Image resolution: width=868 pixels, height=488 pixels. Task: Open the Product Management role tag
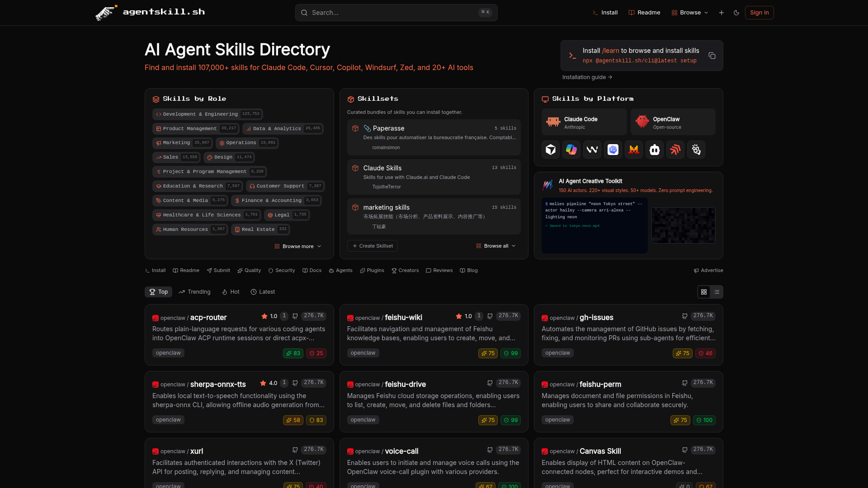196,129
